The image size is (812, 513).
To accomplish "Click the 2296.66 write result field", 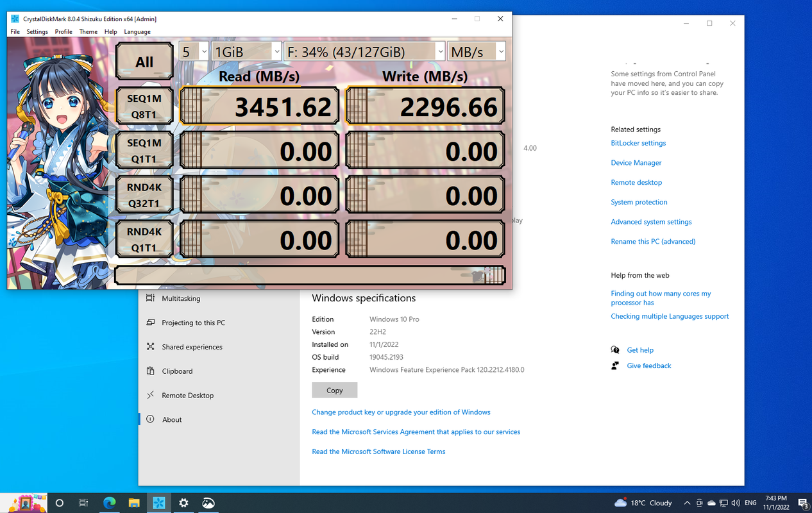I will pos(425,106).
